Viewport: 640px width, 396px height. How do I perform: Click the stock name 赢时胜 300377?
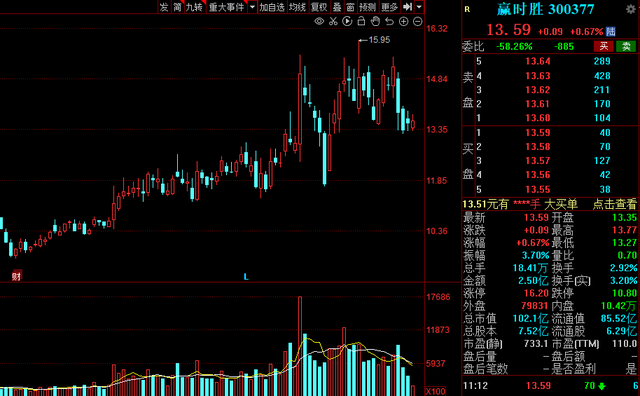(x=545, y=9)
